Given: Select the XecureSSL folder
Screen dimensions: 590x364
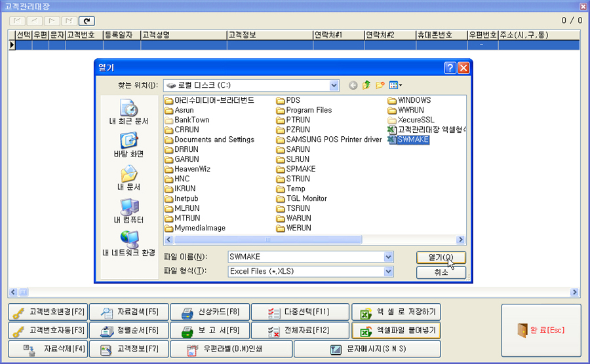Looking at the screenshot, I should point(411,120).
